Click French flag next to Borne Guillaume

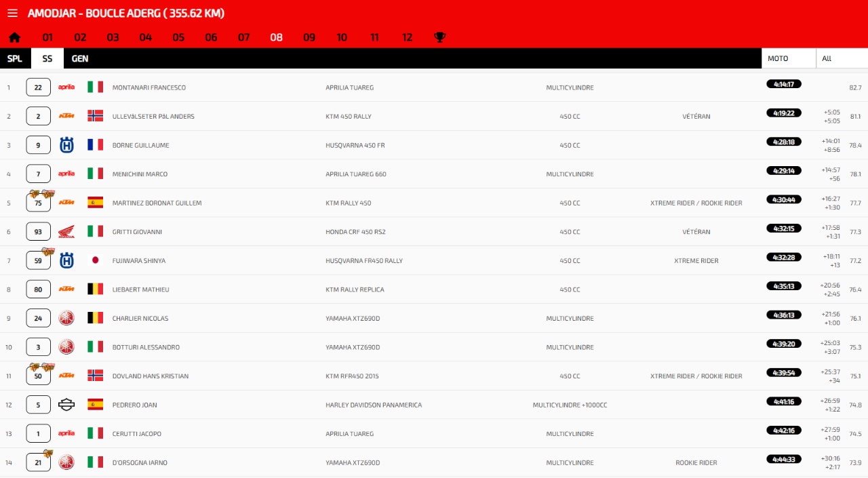coord(95,145)
